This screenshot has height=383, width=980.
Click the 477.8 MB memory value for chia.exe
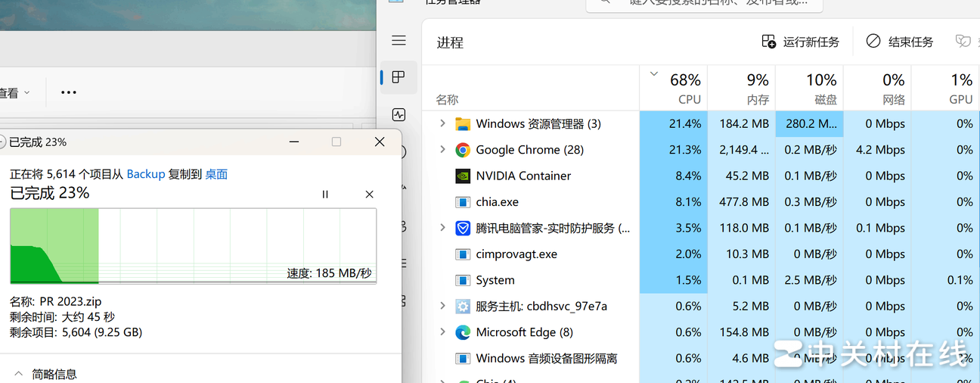743,202
